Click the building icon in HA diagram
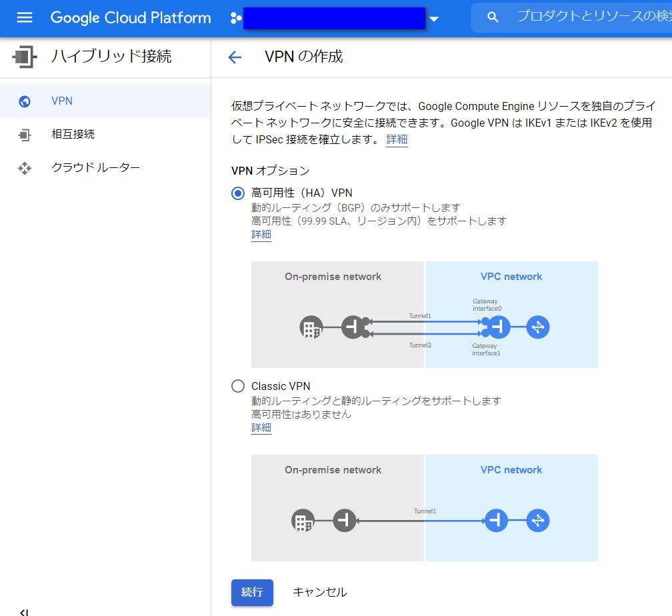The image size is (672, 616). pos(311,327)
